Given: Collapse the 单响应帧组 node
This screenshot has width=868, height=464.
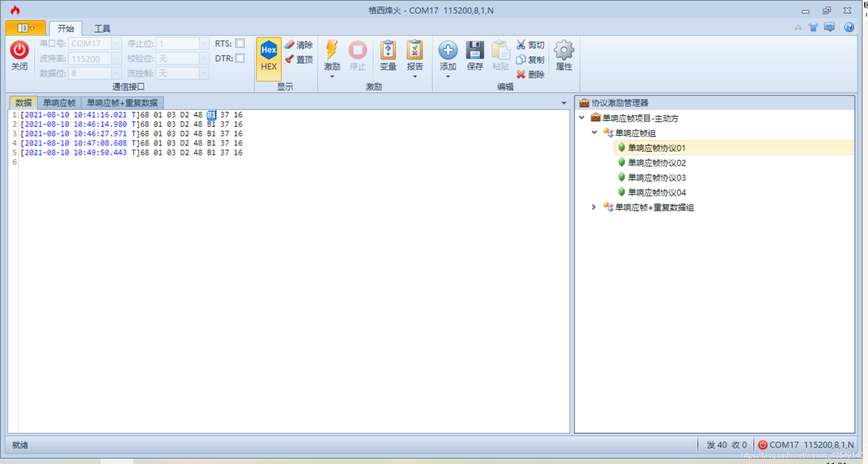Looking at the screenshot, I should click(x=594, y=133).
